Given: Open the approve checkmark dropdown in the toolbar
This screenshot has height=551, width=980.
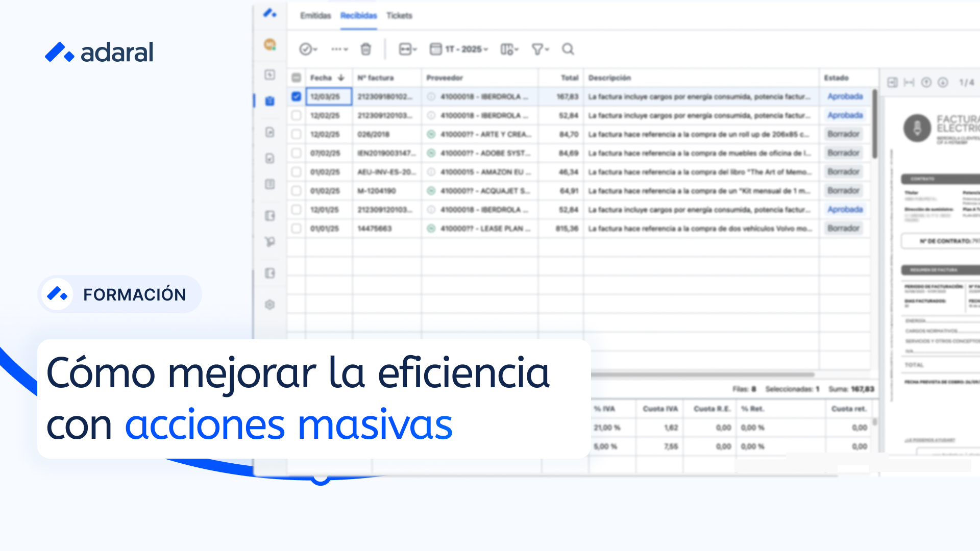Looking at the screenshot, I should point(308,49).
